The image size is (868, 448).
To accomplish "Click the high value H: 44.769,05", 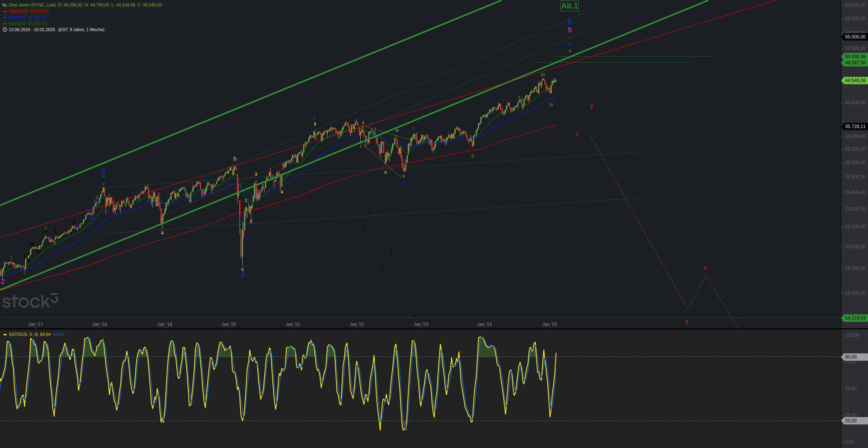I will [x=97, y=5].
